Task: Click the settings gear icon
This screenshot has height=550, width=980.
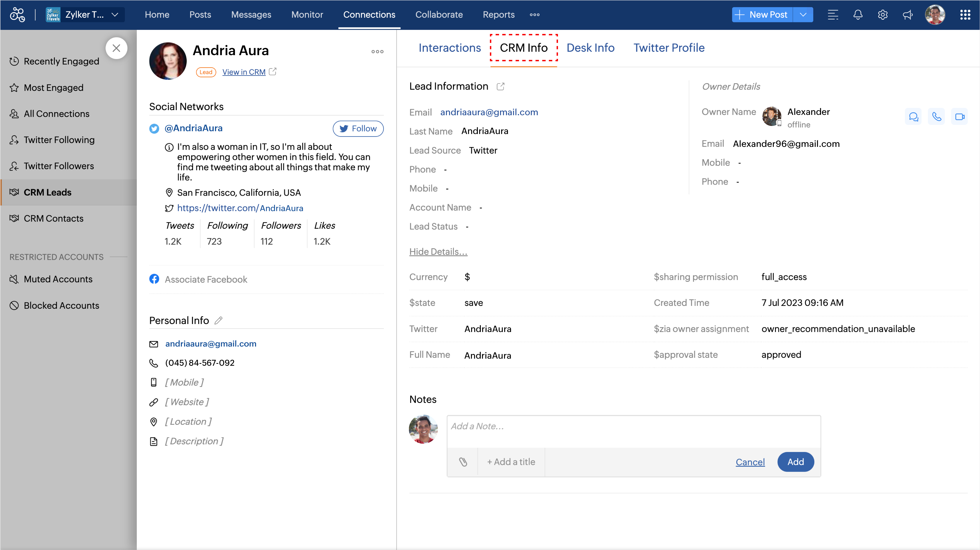Action: [x=883, y=15]
